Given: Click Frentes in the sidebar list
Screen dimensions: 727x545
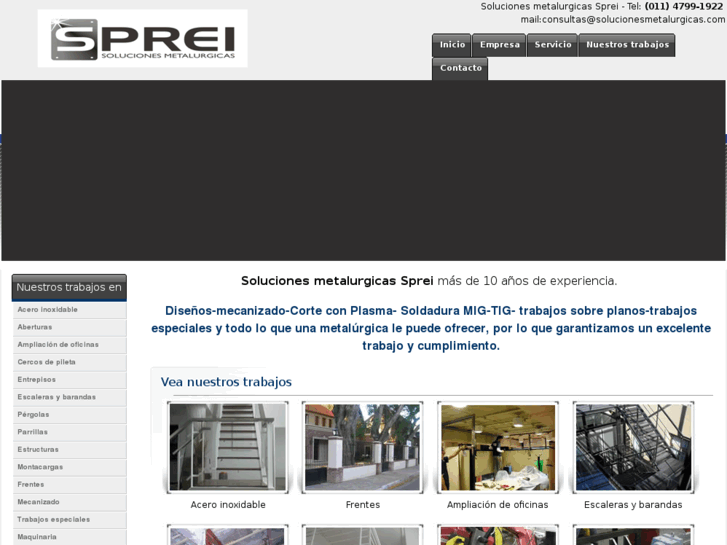Looking at the screenshot, I should (x=70, y=485).
